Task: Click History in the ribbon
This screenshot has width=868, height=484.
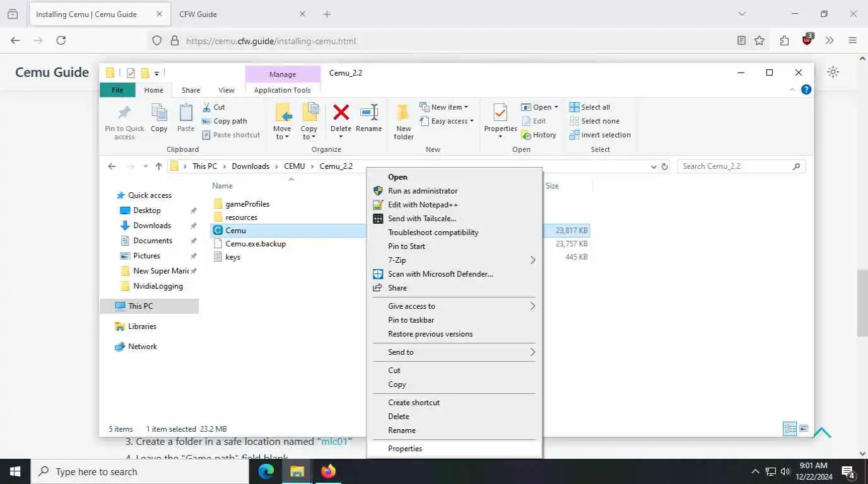Action: coord(539,135)
